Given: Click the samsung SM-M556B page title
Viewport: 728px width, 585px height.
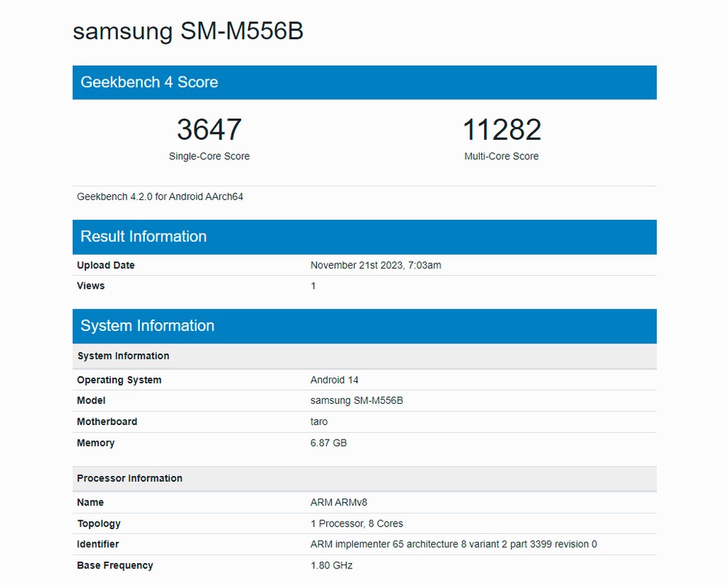Looking at the screenshot, I should pyautogui.click(x=188, y=31).
